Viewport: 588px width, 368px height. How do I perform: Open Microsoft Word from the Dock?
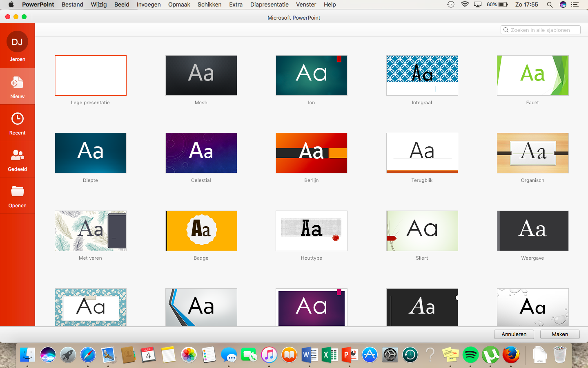pos(309,355)
